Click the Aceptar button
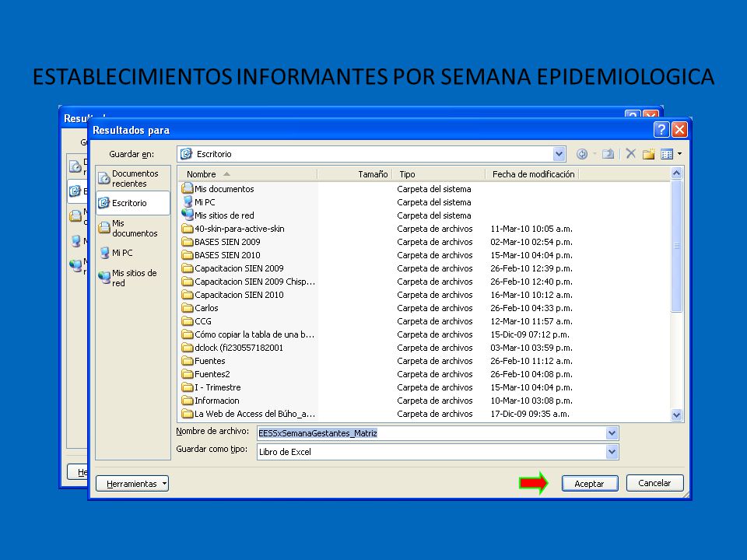The width and height of the screenshot is (747, 560). click(590, 484)
